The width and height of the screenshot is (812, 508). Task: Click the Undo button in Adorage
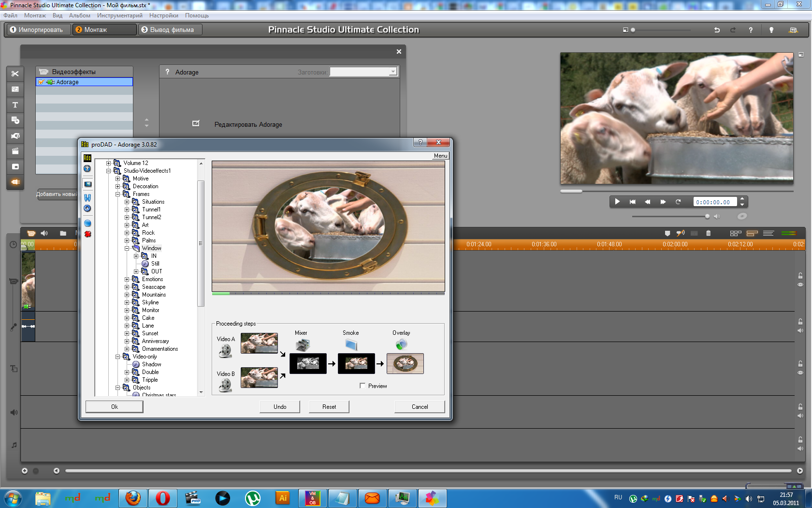click(280, 406)
